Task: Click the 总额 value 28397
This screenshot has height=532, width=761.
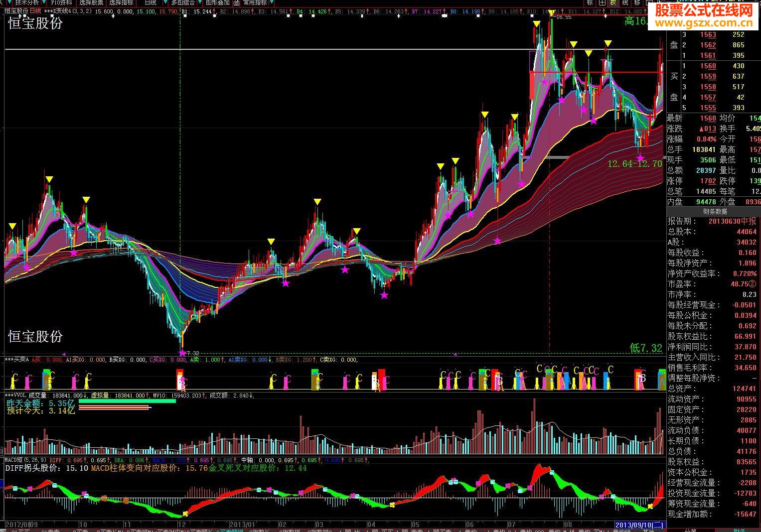Action: 706,170
